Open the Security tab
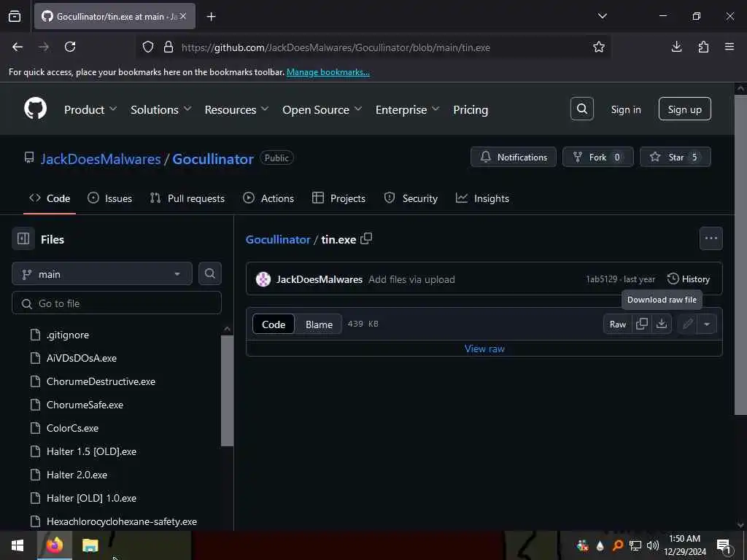Image resolution: width=747 pixels, height=560 pixels. tap(411, 198)
